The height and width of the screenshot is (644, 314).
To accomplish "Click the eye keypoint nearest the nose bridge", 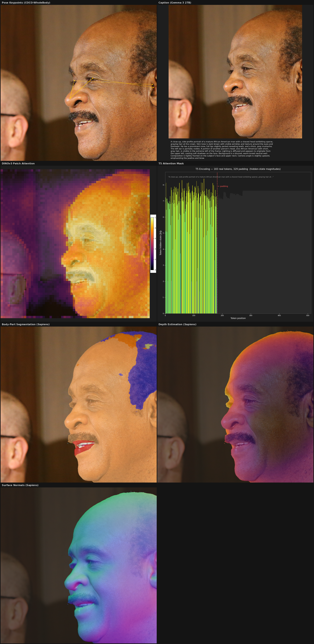I will click(75, 81).
